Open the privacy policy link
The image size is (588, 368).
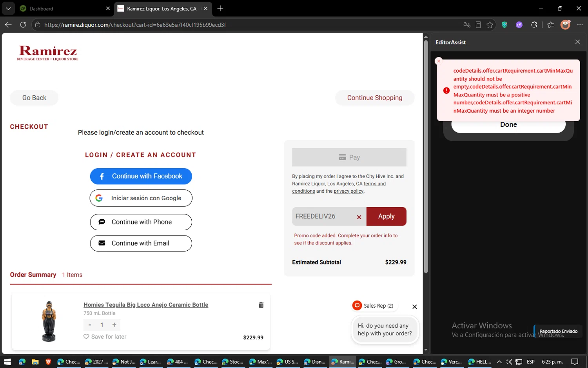(348, 191)
